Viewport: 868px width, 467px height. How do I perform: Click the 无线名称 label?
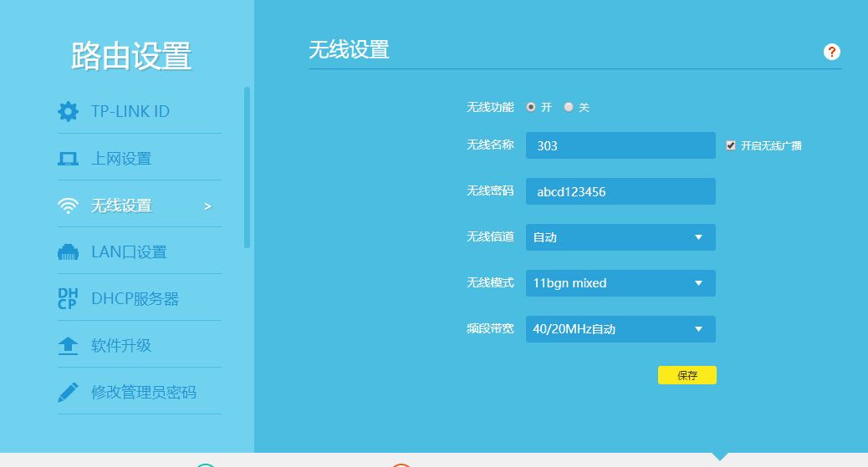tap(490, 145)
